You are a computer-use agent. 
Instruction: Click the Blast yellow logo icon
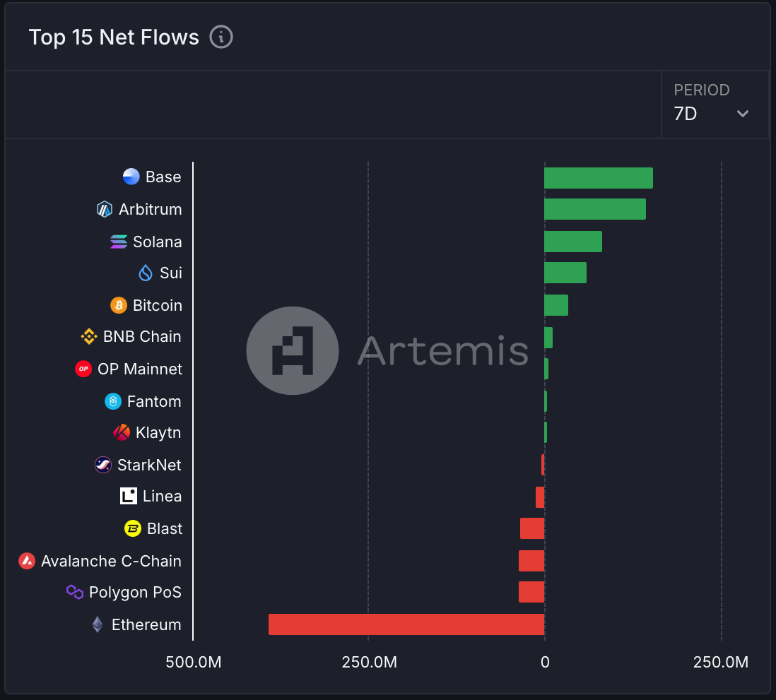pos(133,529)
